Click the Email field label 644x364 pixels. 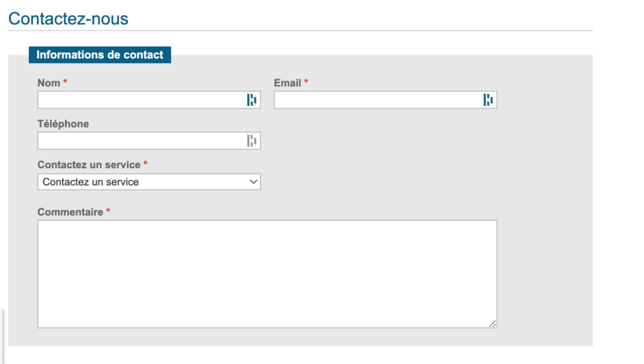click(x=287, y=83)
